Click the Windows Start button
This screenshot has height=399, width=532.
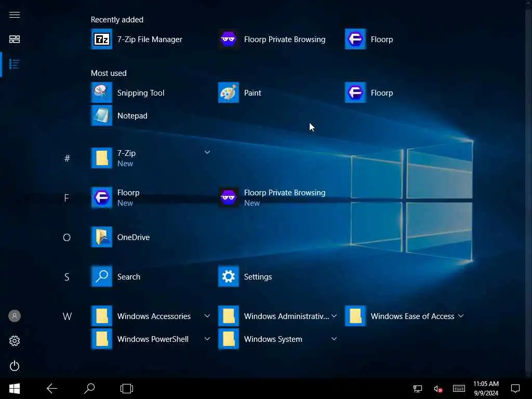pos(14,389)
